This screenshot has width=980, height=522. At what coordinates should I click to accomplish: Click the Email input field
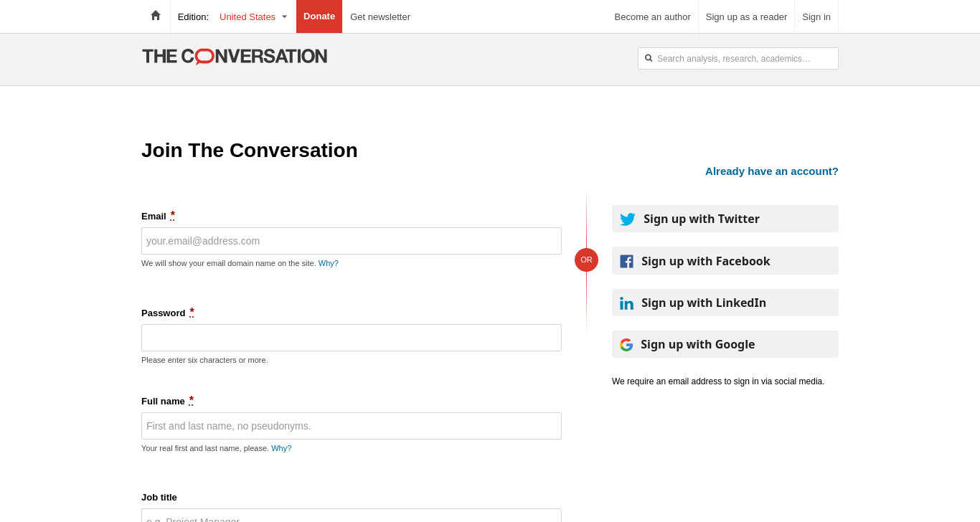coord(352,241)
